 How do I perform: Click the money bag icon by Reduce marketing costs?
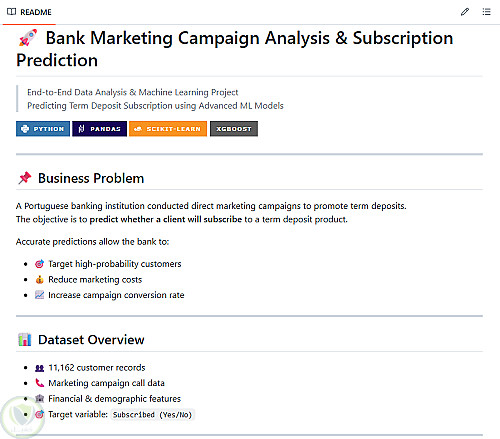39,280
